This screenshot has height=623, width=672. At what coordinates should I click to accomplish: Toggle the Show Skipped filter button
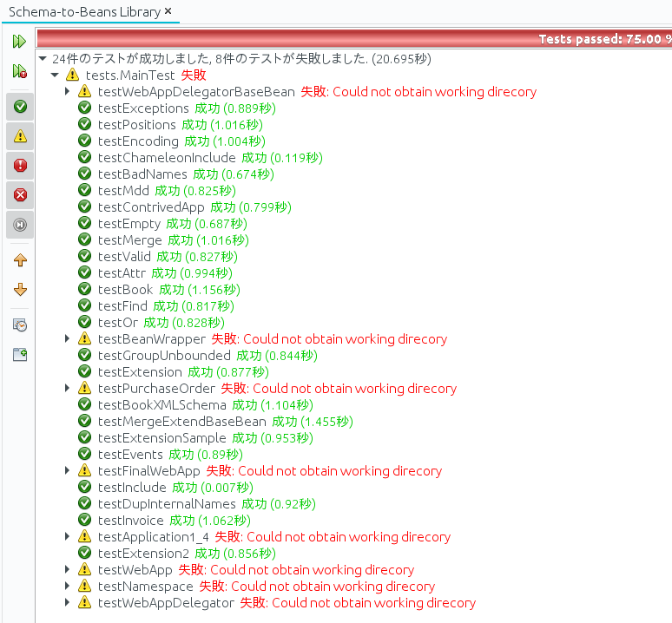point(20,225)
